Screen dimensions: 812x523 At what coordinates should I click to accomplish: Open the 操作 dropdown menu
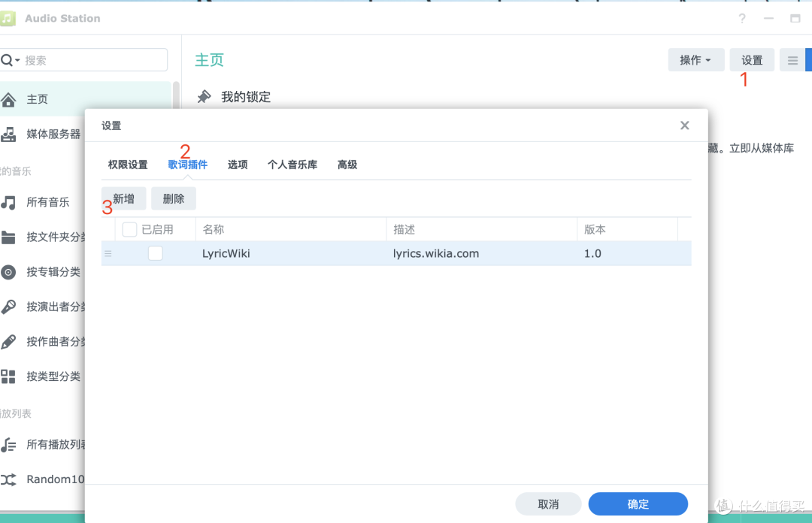coord(696,60)
